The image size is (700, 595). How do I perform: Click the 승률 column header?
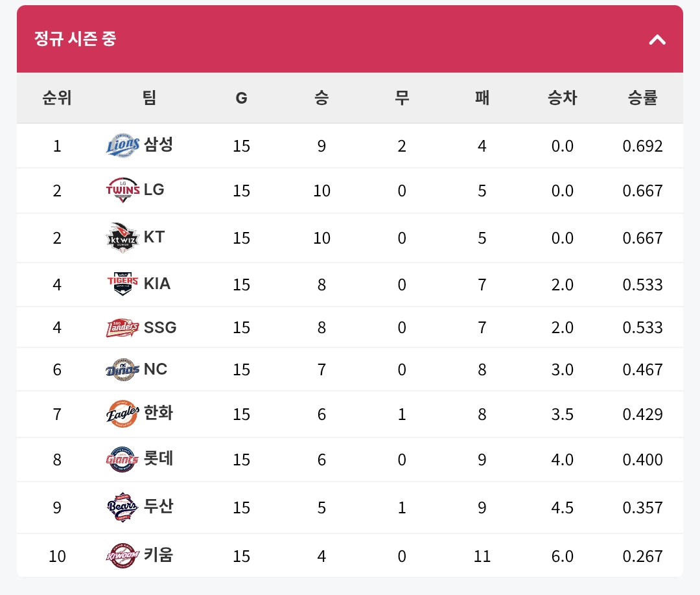tap(642, 98)
